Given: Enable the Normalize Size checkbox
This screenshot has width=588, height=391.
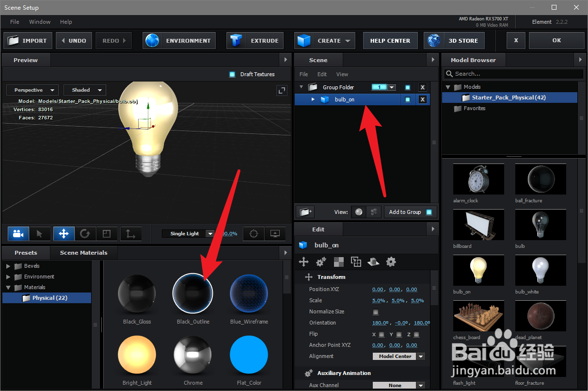Looking at the screenshot, I should [x=376, y=312].
